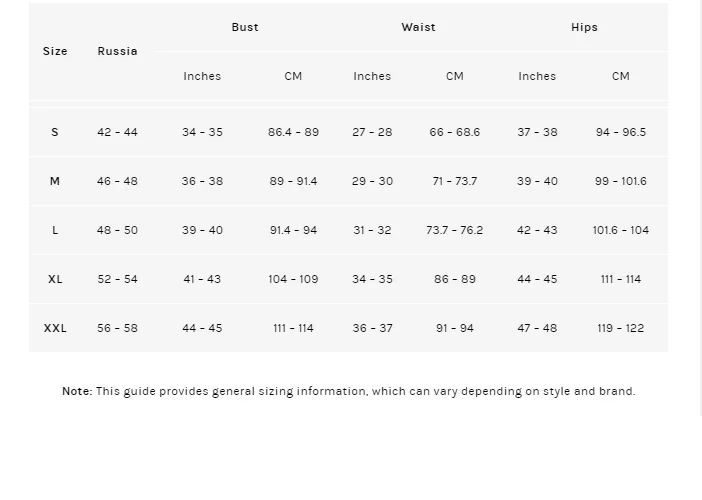Click the vertical scrollbar at right edge
This screenshot has height=500, width=702.
(x=701, y=208)
